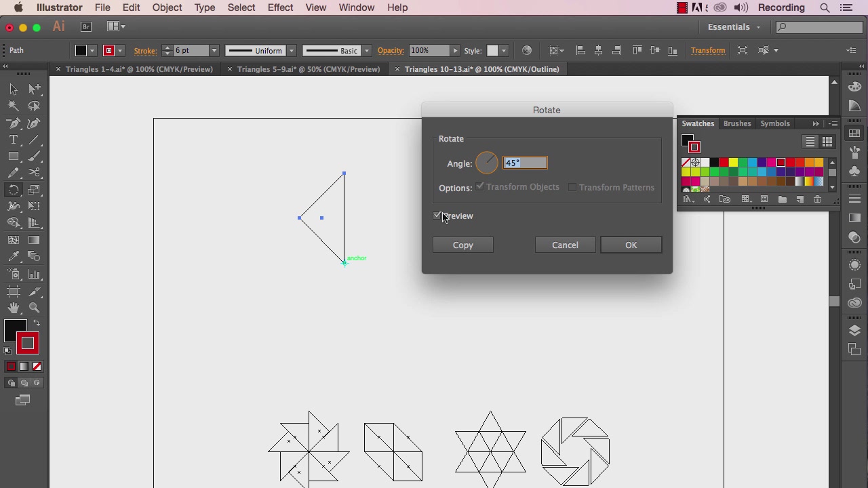Pick the yellow swatch in top row
This screenshot has width=868, height=488.
[733, 163]
